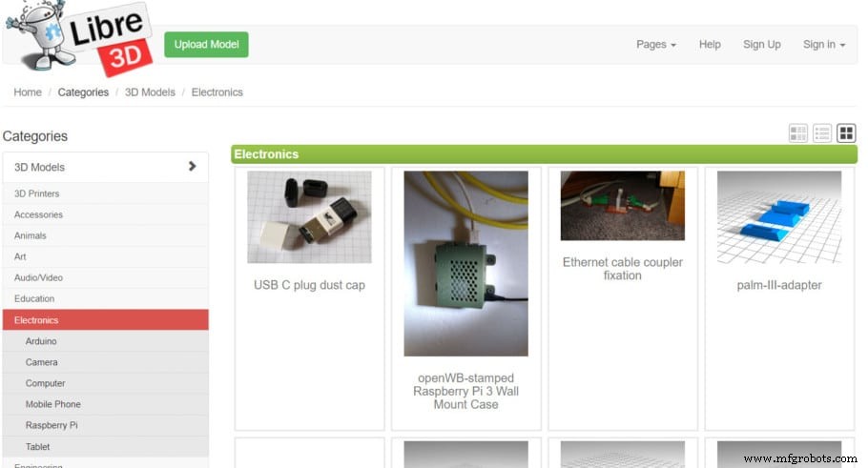Click the Libre 3D logo
This screenshot has height=468, width=868.
coord(78,37)
